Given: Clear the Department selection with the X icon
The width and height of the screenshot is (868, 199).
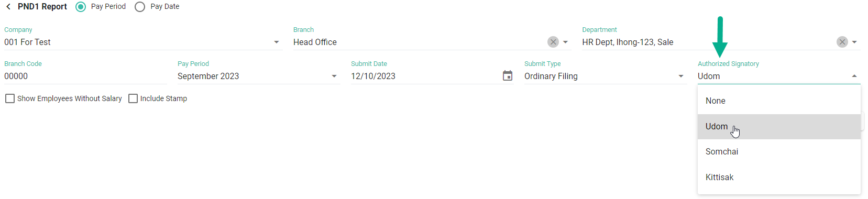Looking at the screenshot, I should point(842,42).
